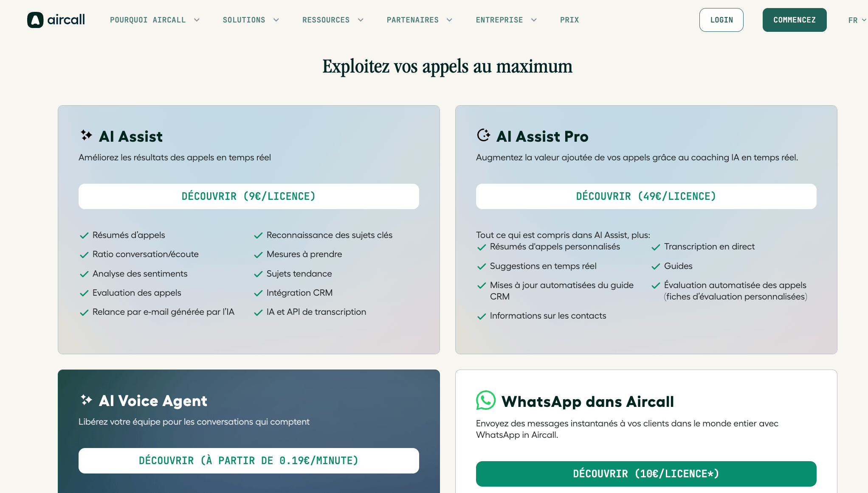Image resolution: width=868 pixels, height=493 pixels.
Task: Click the AI Voice Agent sparkle icon
Action: 86,400
